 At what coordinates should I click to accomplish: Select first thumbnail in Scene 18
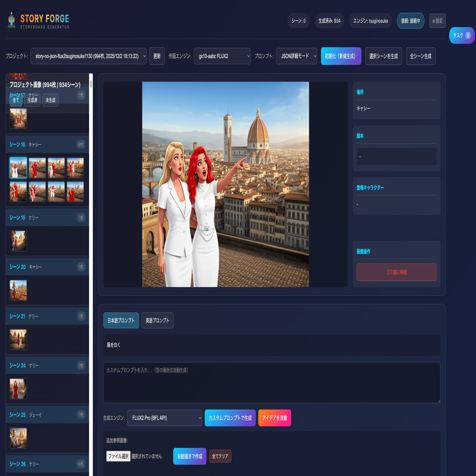pos(18,168)
